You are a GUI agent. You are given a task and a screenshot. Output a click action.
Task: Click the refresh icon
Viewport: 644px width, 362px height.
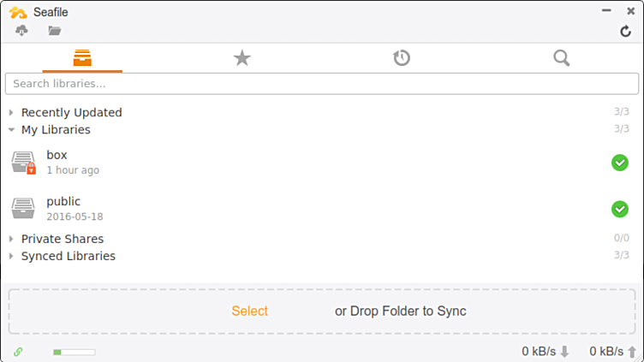(626, 32)
